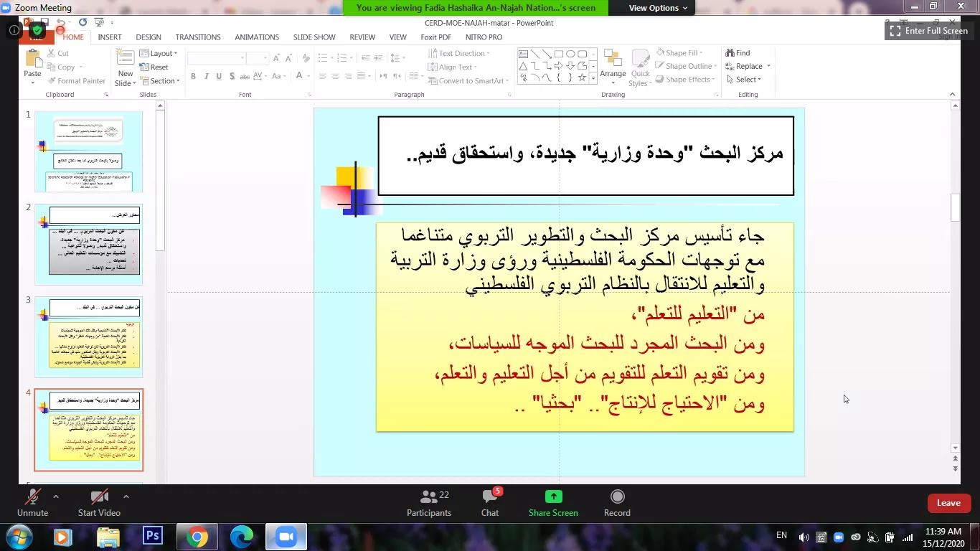Click Replace in the Editing group

[x=748, y=67]
